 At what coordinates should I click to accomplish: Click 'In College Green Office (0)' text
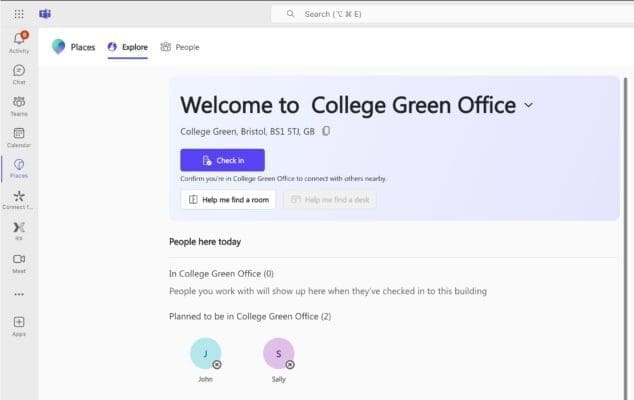[x=222, y=274]
